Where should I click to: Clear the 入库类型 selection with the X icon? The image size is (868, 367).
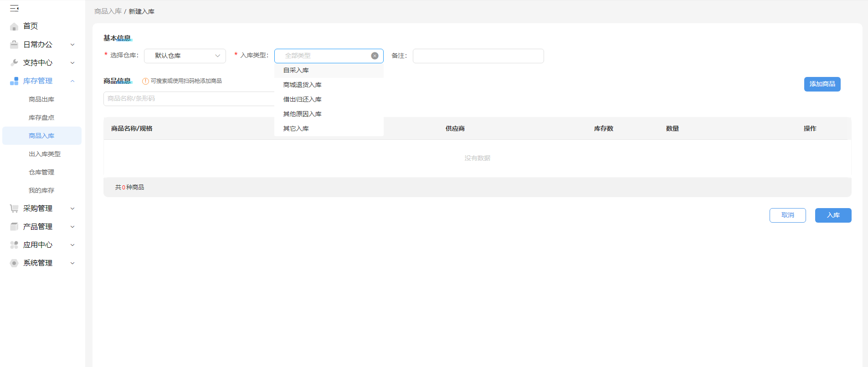coord(375,56)
